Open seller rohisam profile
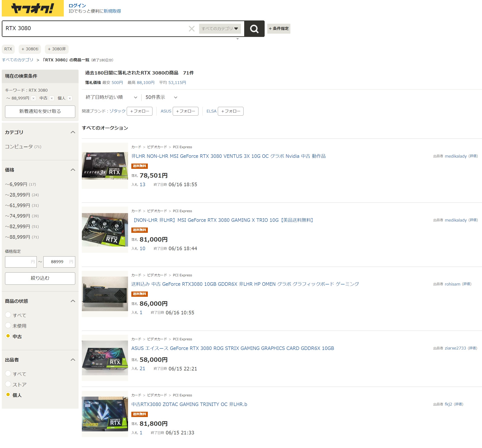Screen dimensions: 482x448 pyautogui.click(x=453, y=284)
